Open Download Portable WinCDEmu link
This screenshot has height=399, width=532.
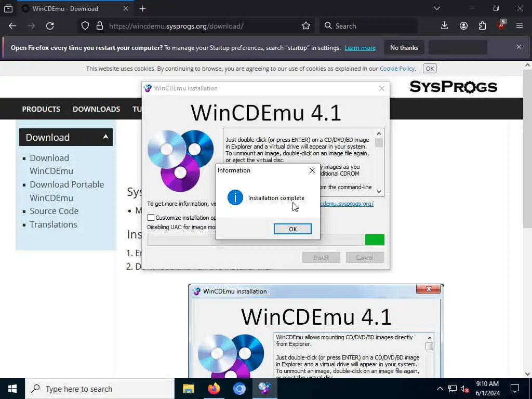[x=67, y=191]
